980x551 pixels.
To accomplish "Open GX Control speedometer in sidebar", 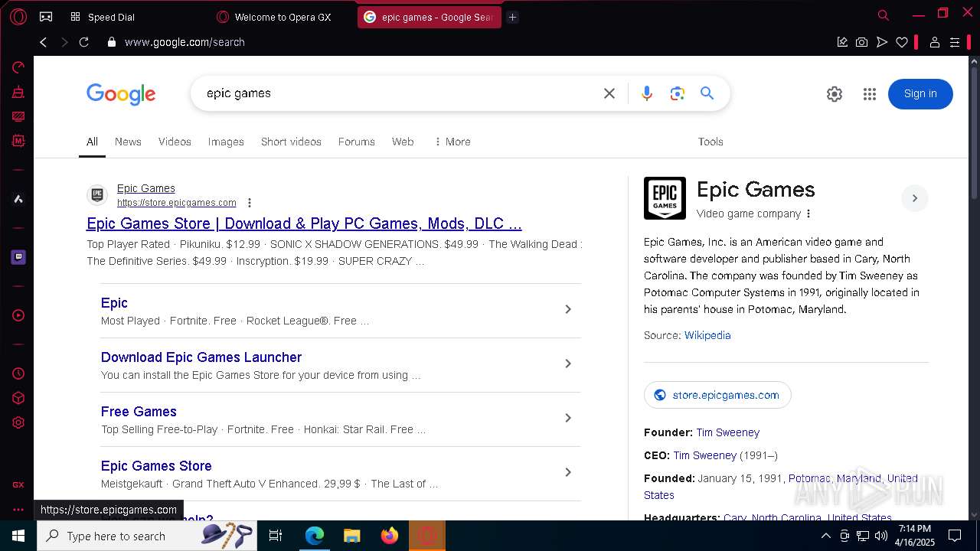I will pyautogui.click(x=18, y=67).
